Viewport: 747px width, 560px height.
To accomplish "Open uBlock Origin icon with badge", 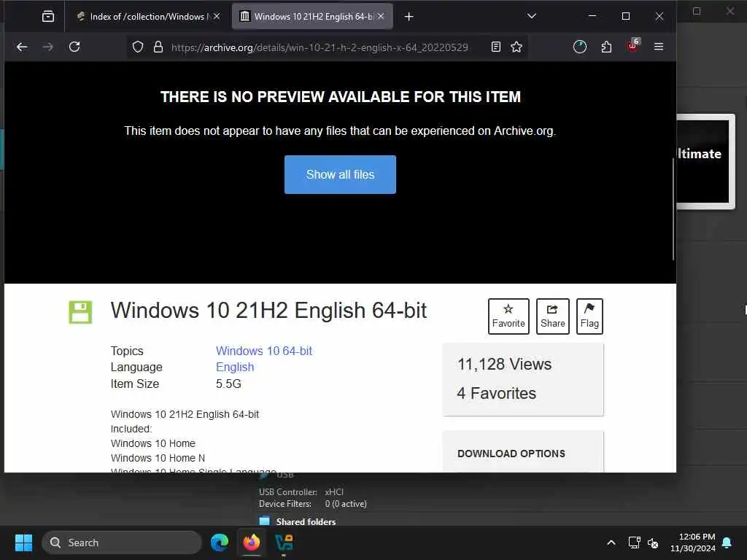I will pyautogui.click(x=633, y=46).
